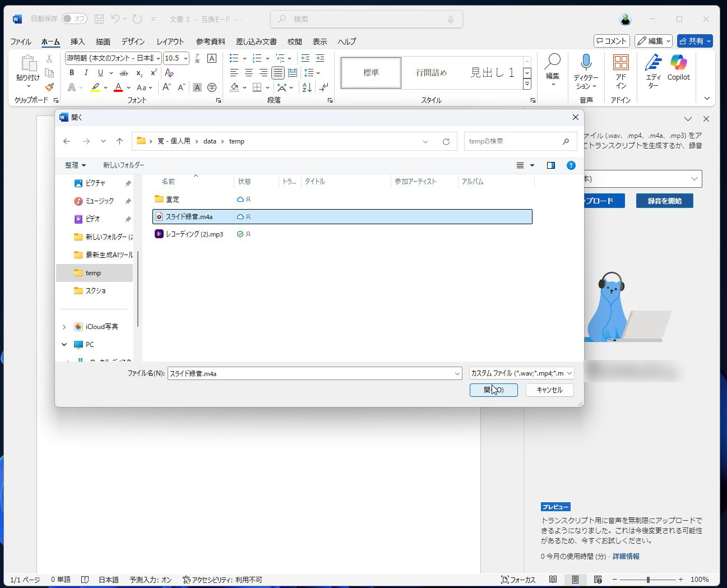Click the コメント button
The image size is (727, 588).
[612, 41]
